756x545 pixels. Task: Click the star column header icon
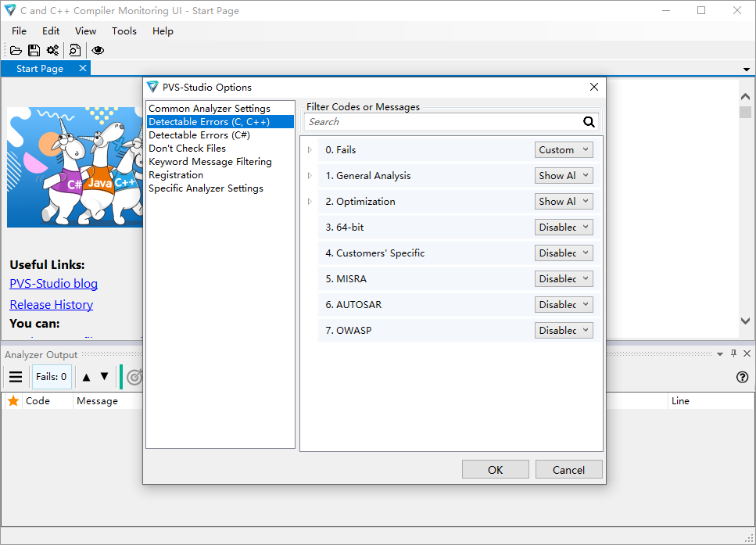13,401
